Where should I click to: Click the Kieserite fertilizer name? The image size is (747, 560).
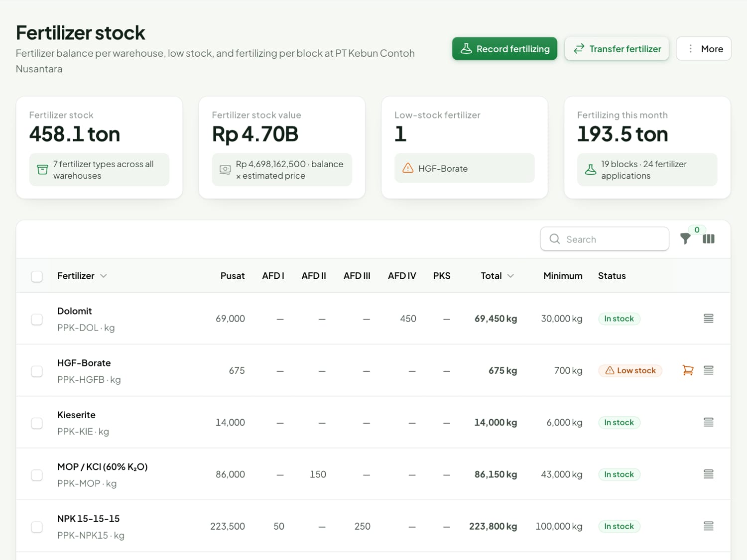coord(76,415)
